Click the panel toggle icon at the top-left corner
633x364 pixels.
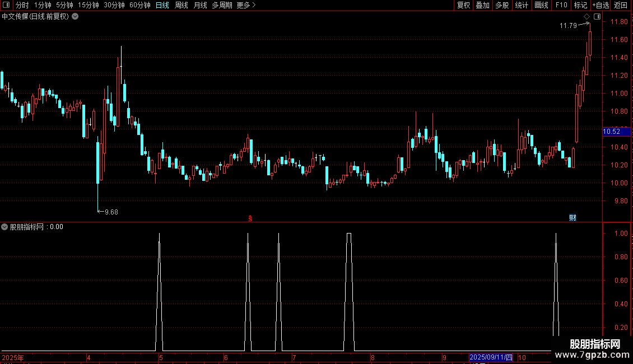[6, 5]
